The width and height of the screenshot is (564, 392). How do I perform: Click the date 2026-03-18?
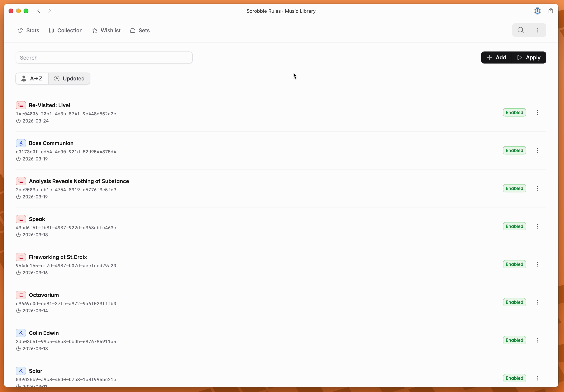[35, 235]
